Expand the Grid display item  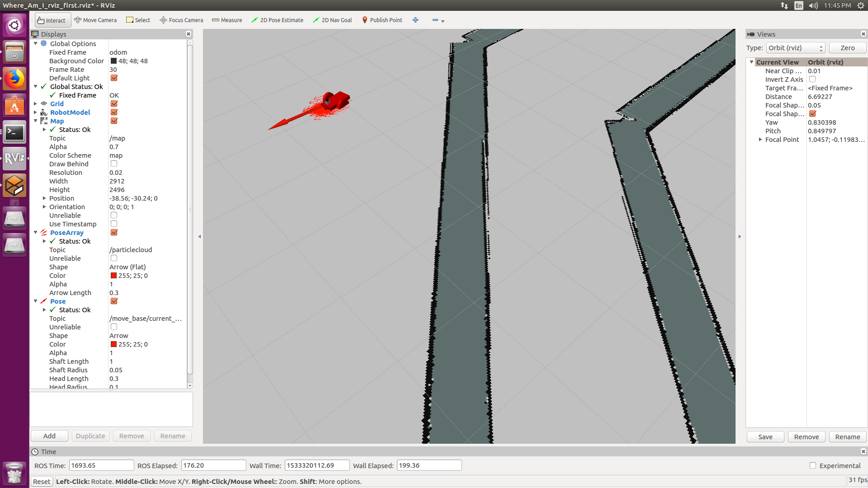click(35, 104)
